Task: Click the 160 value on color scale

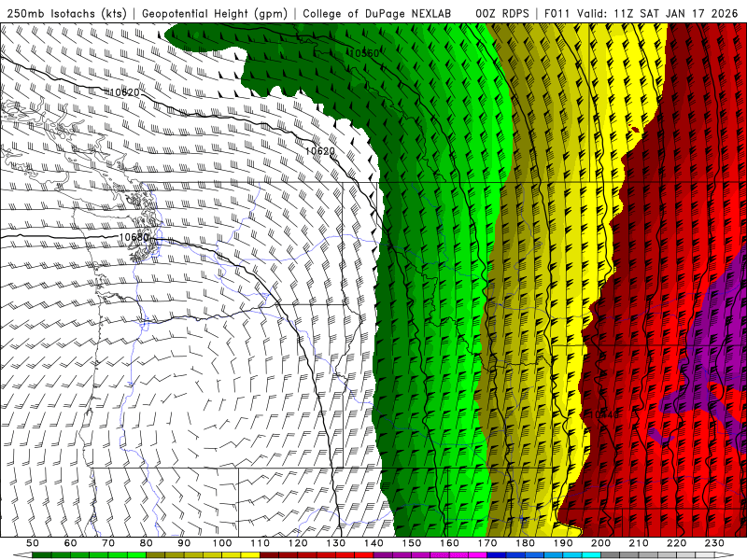Action: click(x=449, y=543)
